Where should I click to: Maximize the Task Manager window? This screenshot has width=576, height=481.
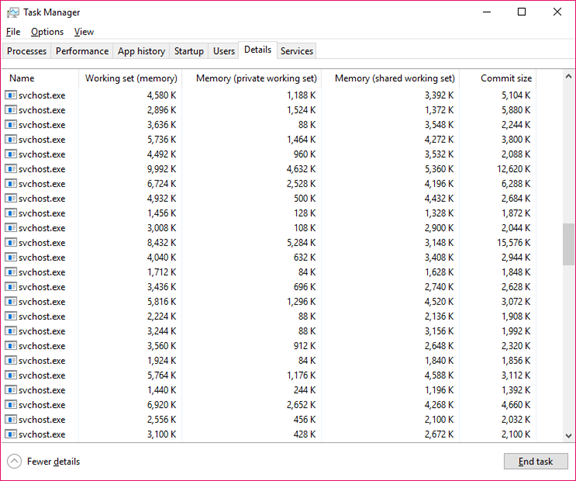(x=522, y=12)
